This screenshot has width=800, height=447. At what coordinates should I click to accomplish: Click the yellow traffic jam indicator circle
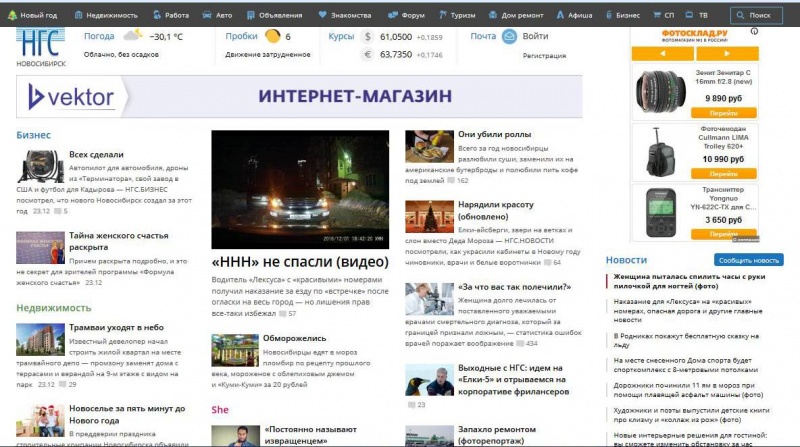click(272, 36)
